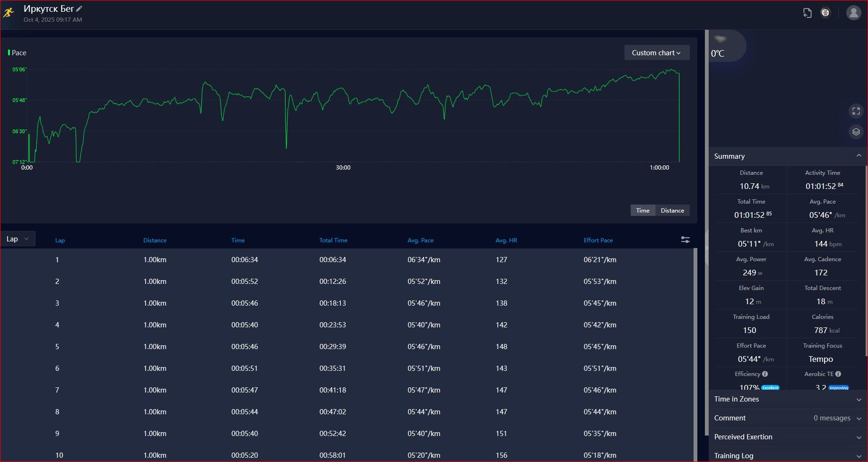Click the running figure logo icon
The width and height of the screenshot is (868, 462).
tap(9, 12)
